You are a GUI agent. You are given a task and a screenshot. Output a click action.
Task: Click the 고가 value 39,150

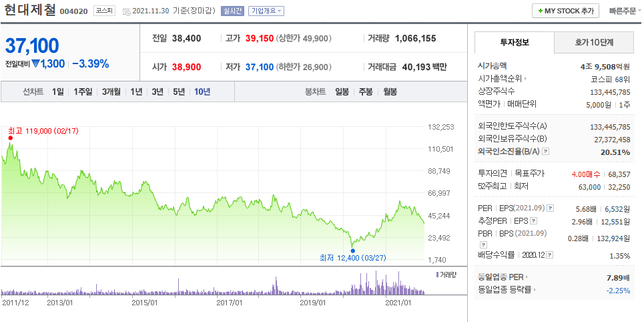point(260,39)
